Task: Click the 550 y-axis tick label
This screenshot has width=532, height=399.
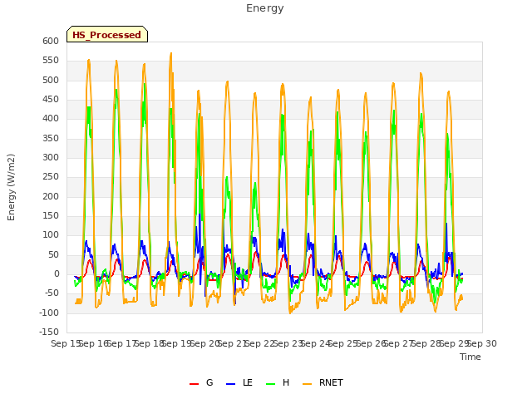Action: [51, 61]
